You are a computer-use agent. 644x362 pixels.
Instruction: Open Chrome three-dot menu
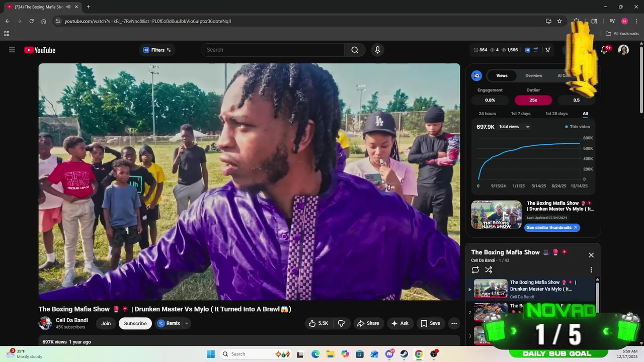pyautogui.click(x=636, y=21)
